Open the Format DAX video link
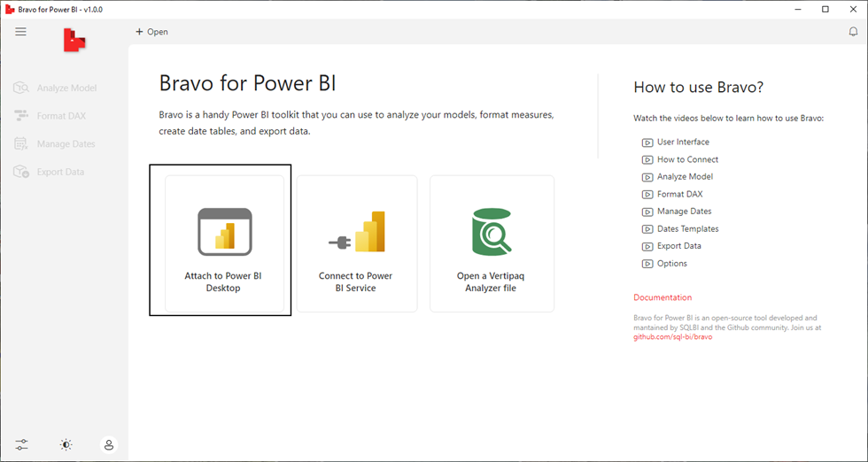The height and width of the screenshot is (462, 868). click(x=680, y=194)
